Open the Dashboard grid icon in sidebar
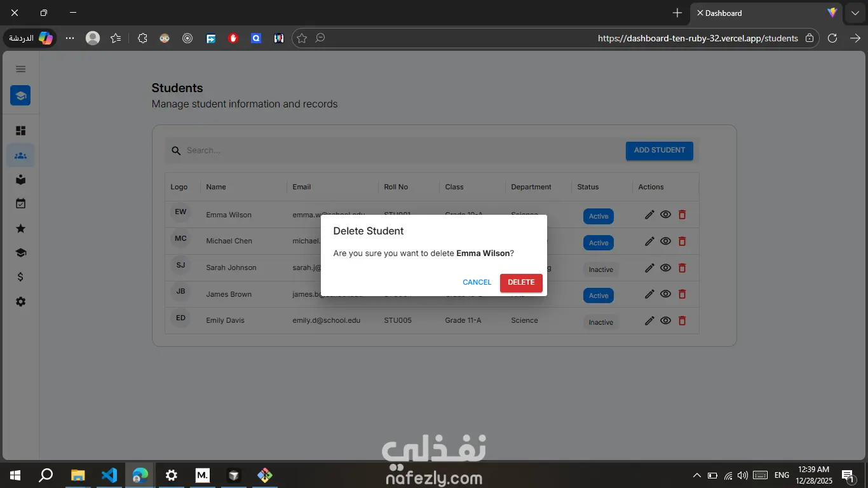 [x=21, y=131]
